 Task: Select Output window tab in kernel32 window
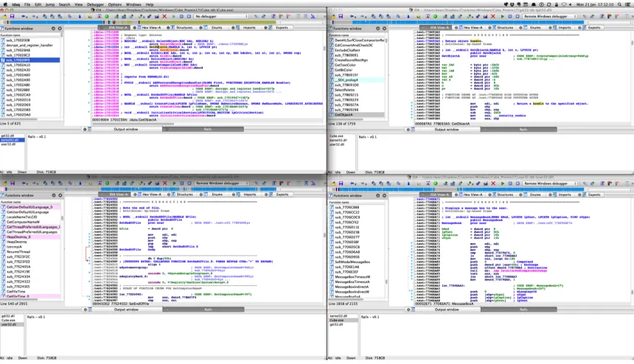[x=126, y=309]
